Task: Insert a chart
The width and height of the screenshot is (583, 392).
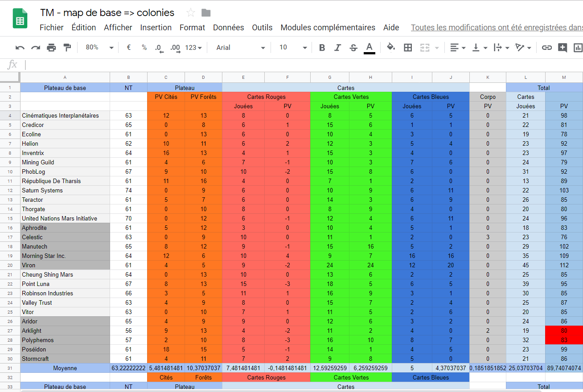Action: pos(578,48)
